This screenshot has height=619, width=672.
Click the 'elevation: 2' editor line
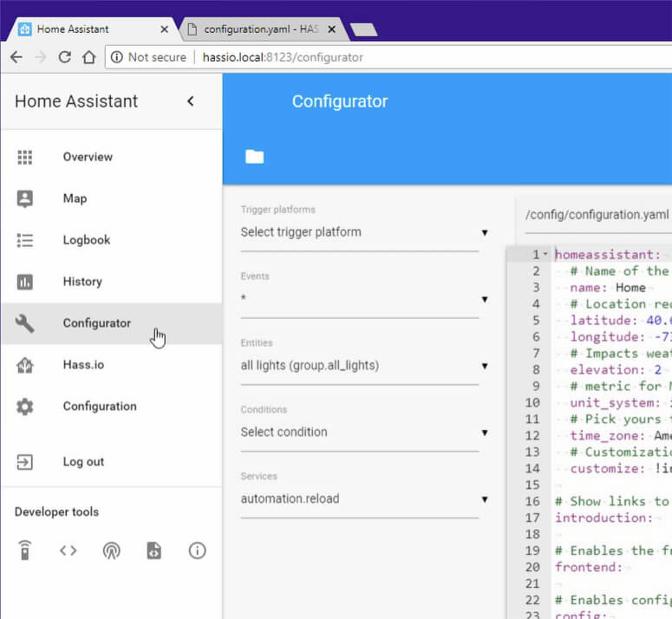616,369
